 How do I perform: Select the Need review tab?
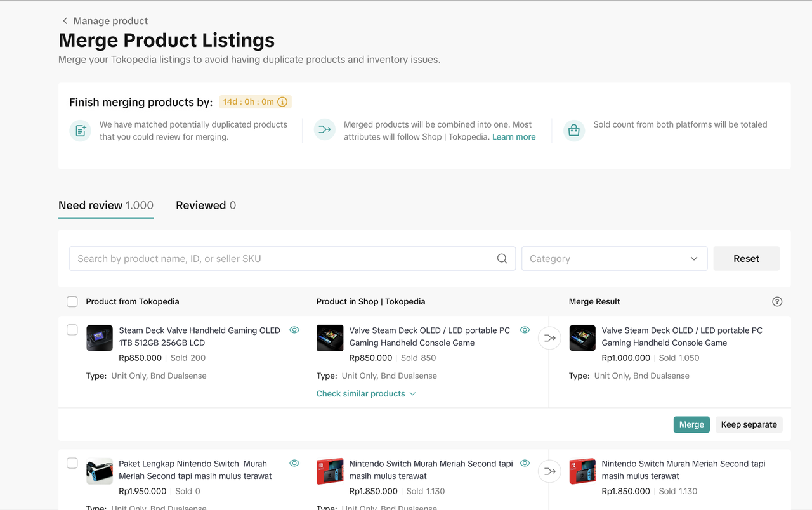(106, 206)
